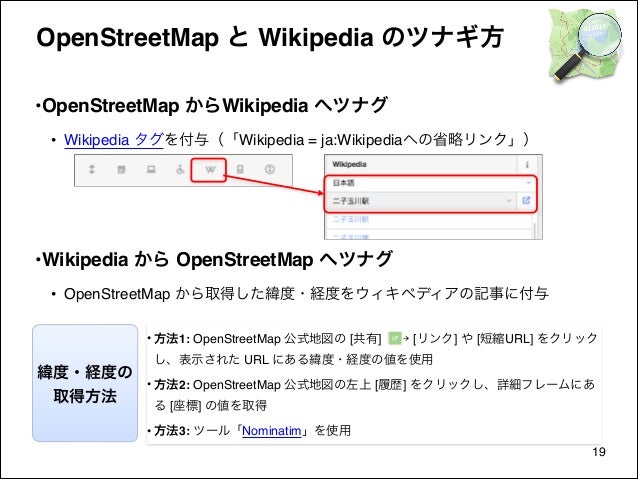
Task: Follow the Nominatim link
Action: click(272, 431)
